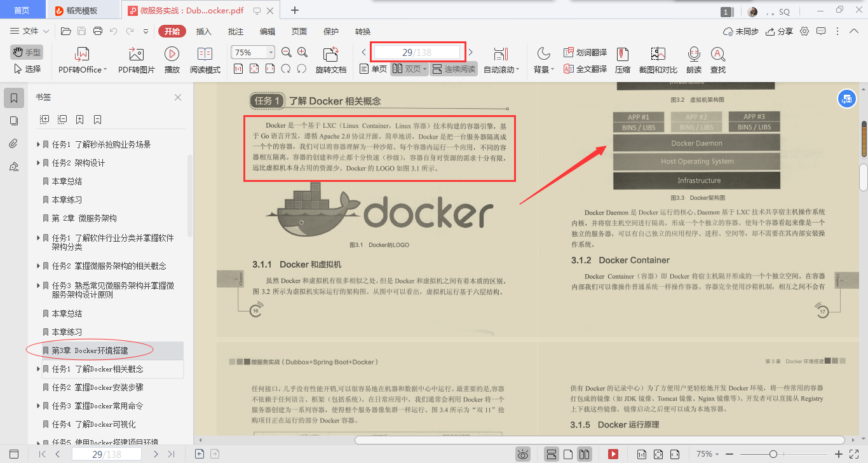Open the thumbnails panel icon in left sidebar
Screen dimensions: 868x463
click(x=14, y=121)
